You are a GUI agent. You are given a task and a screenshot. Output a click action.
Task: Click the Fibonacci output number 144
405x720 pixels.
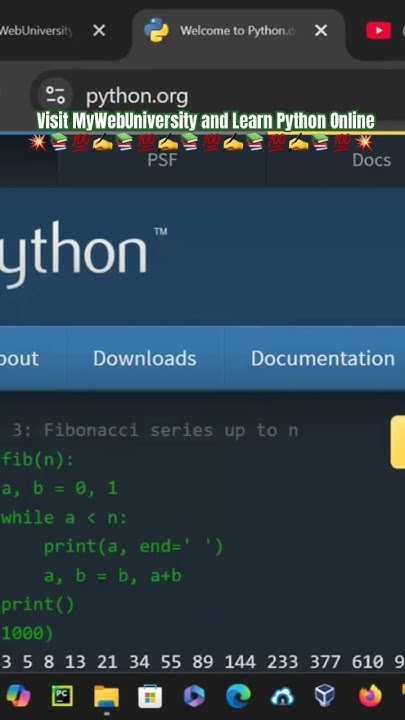[x=240, y=662]
